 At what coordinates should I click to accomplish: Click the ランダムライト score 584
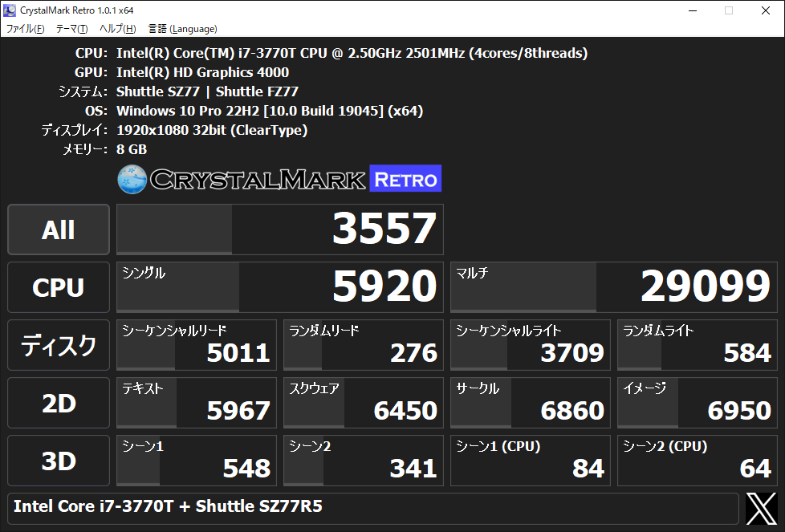click(698, 345)
